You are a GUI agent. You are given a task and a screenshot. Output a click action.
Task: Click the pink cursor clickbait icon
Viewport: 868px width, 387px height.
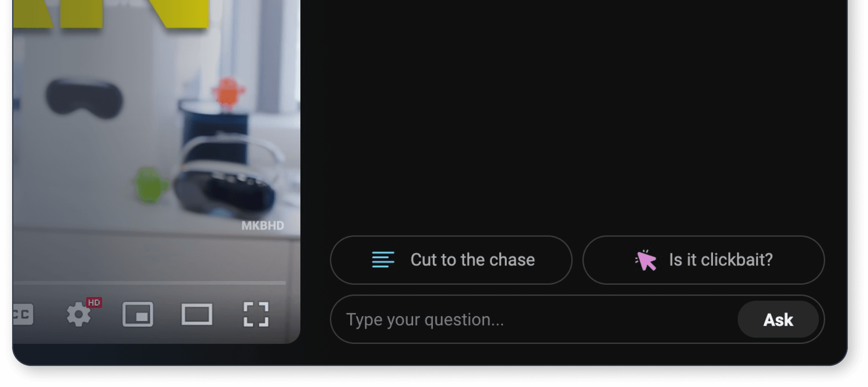[646, 260]
